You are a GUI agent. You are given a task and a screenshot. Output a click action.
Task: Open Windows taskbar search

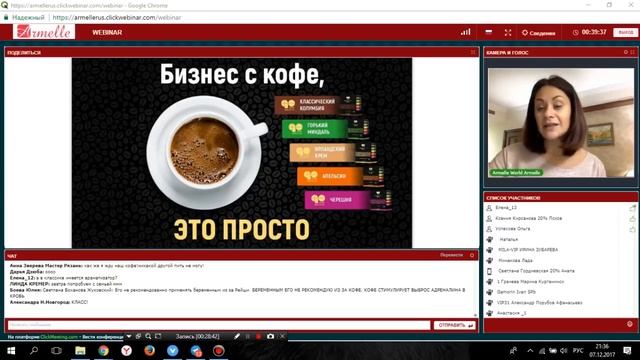pos(34,351)
